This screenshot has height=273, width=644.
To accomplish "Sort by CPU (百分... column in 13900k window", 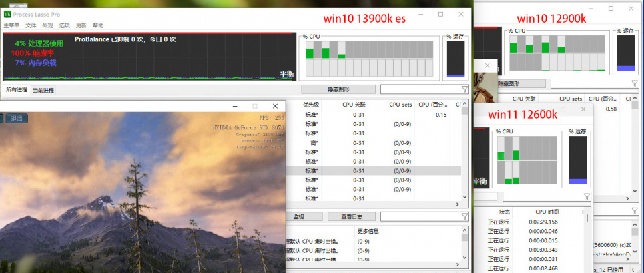I will (x=432, y=105).
